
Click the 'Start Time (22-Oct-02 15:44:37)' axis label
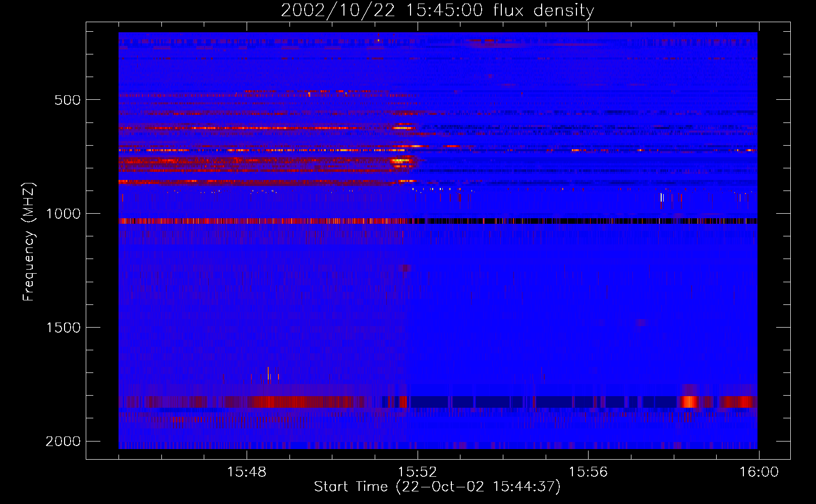point(437,487)
